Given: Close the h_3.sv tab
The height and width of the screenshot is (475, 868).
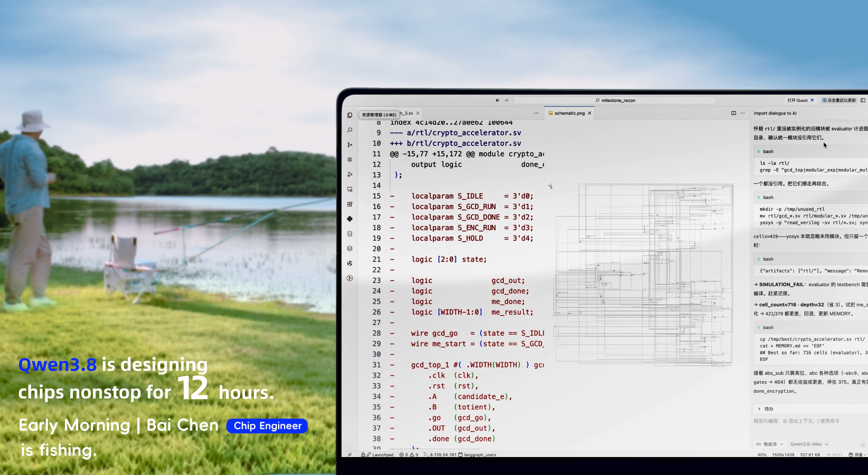Looking at the screenshot, I should click(418, 113).
